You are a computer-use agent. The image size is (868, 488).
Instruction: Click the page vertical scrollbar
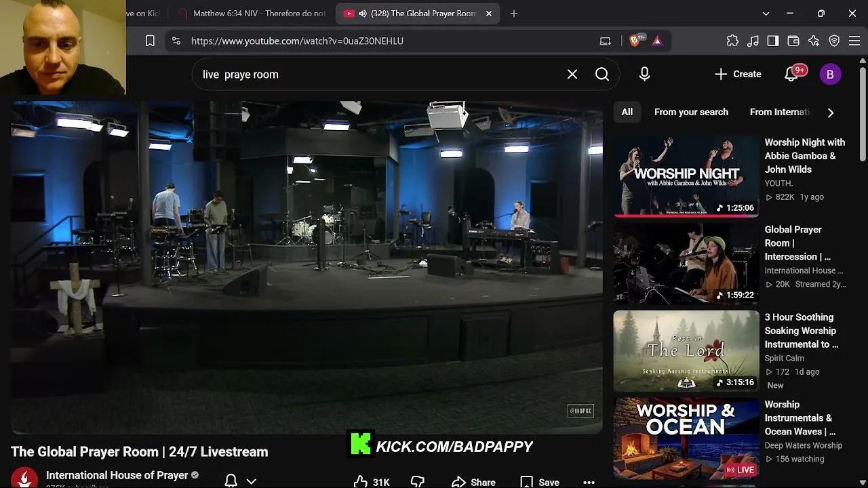pyautogui.click(x=863, y=115)
